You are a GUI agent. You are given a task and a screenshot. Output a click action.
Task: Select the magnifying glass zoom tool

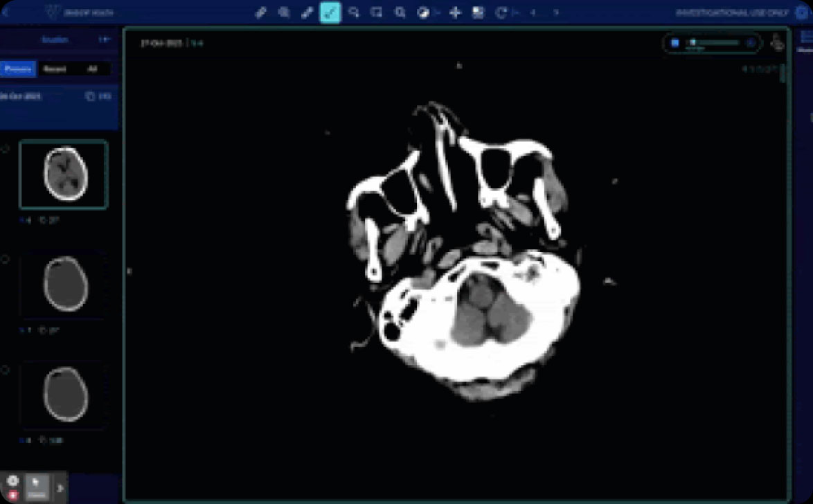pyautogui.click(x=400, y=12)
